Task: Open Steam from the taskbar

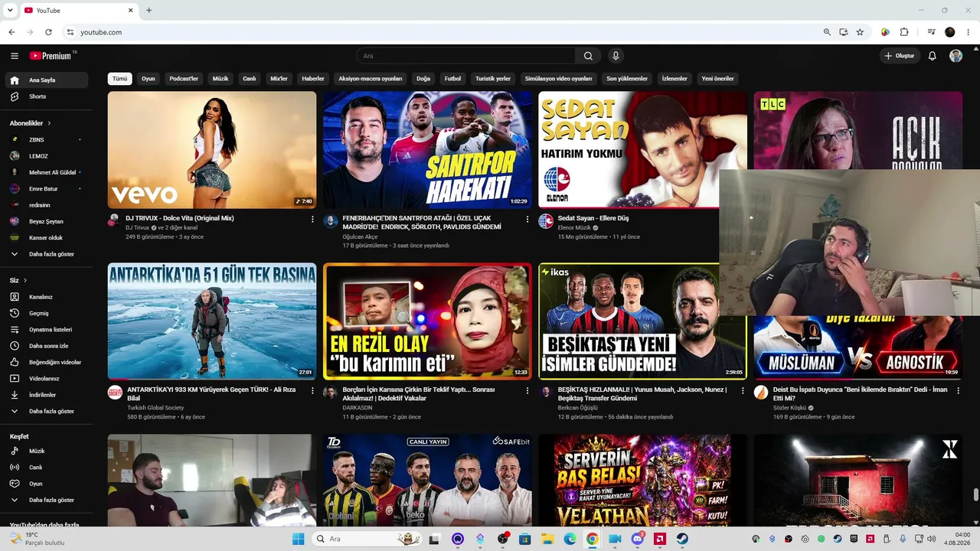Action: pos(682,539)
